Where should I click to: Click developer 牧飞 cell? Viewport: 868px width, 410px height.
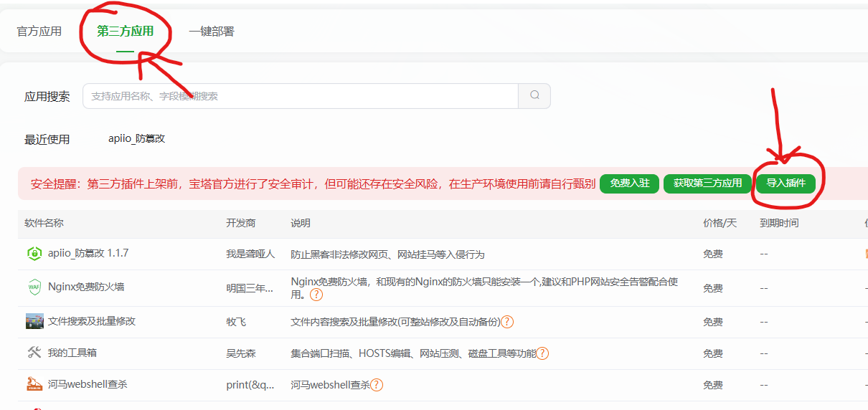(x=236, y=322)
